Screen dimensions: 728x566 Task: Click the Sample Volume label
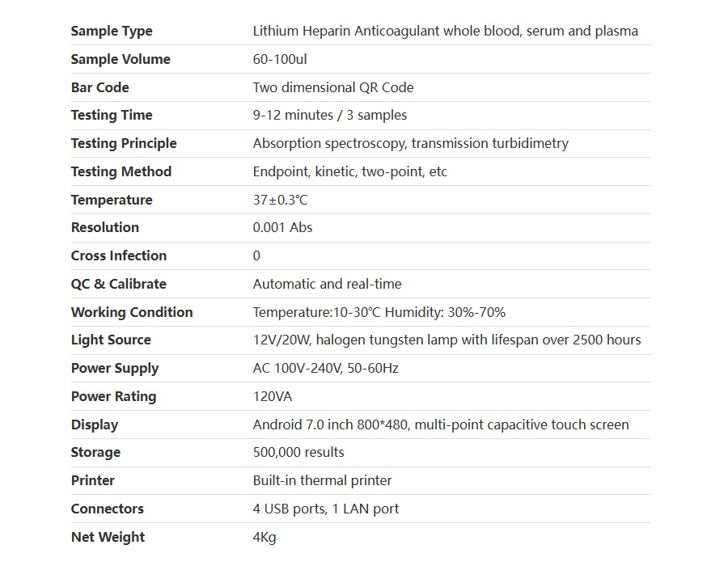[121, 59]
